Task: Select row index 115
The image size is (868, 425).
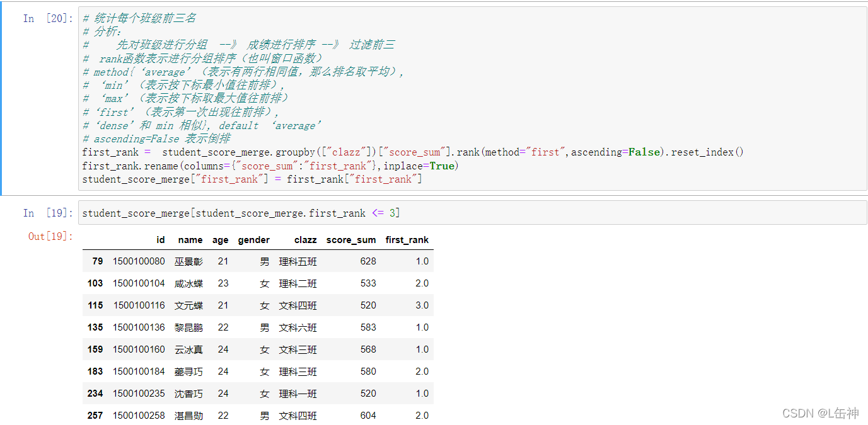Action: pos(95,305)
